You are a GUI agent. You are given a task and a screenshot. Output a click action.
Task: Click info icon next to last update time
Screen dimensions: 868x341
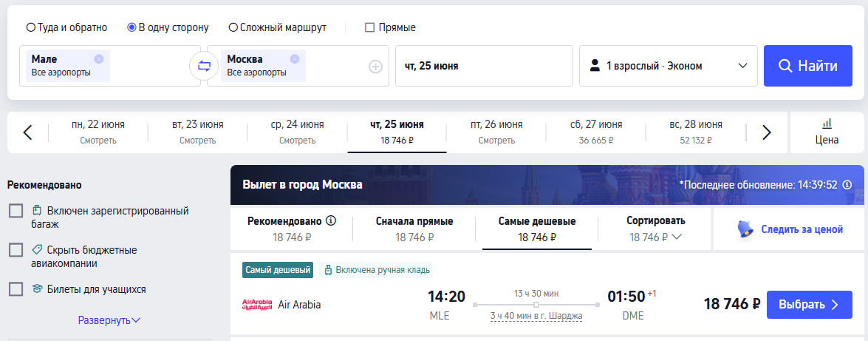847,185
